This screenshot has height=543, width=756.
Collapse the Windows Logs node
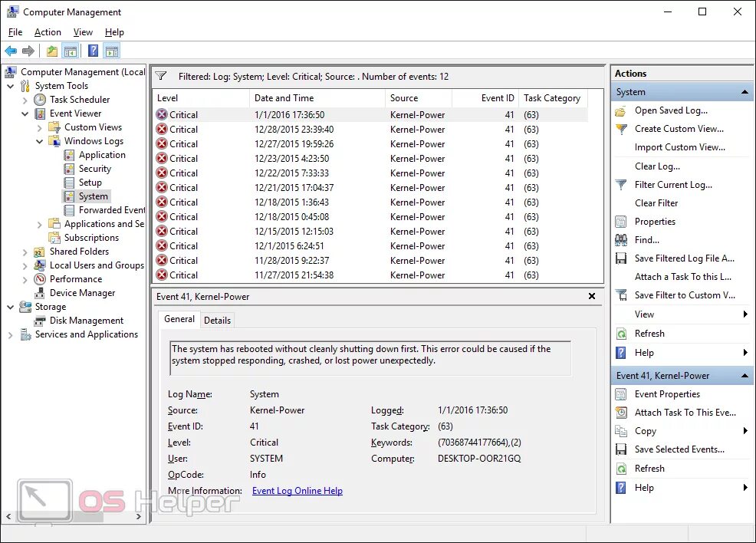click(40, 141)
